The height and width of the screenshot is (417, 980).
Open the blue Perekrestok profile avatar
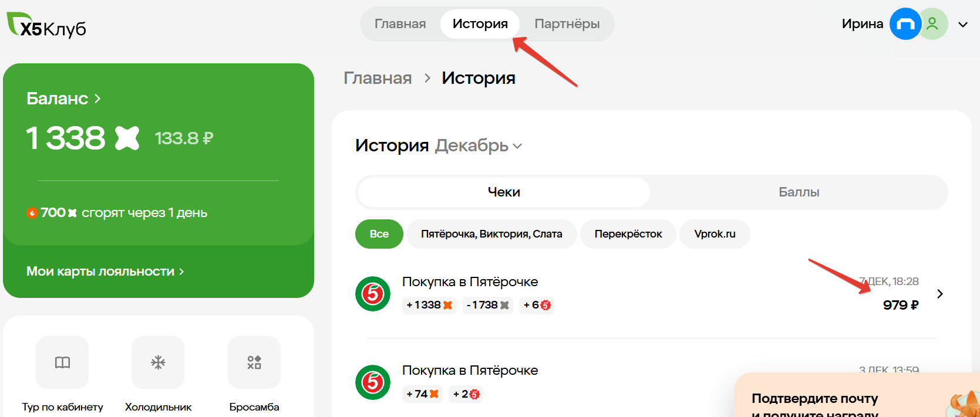tap(905, 24)
